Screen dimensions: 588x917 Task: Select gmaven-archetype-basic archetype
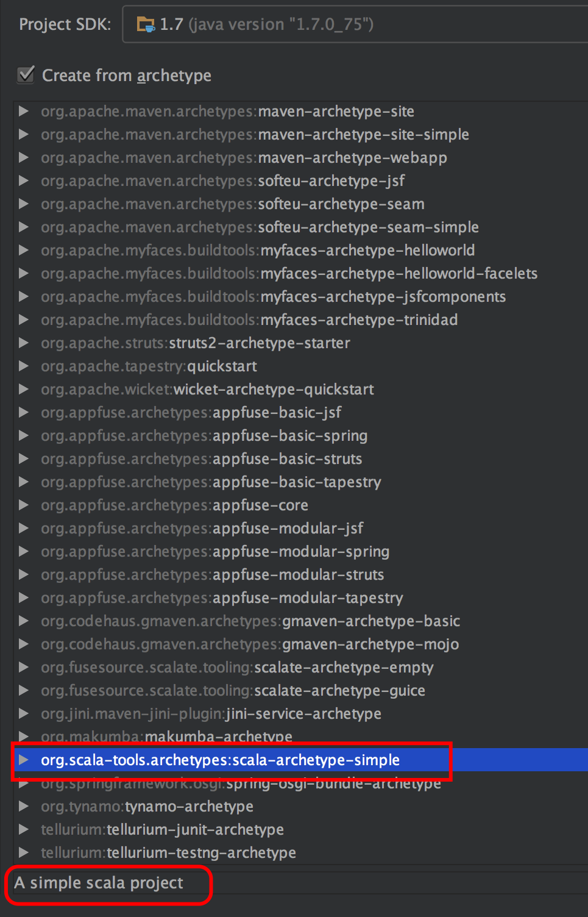[250, 621]
